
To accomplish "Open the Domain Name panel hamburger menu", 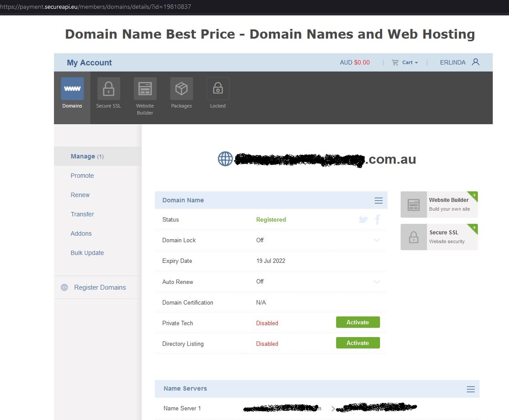I will tap(378, 200).
